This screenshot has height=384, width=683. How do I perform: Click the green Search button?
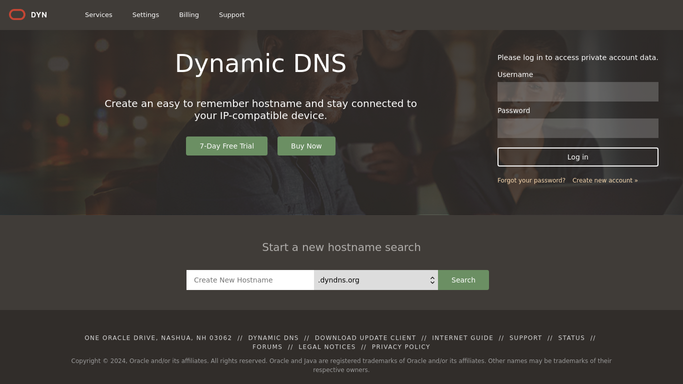tap(463, 280)
